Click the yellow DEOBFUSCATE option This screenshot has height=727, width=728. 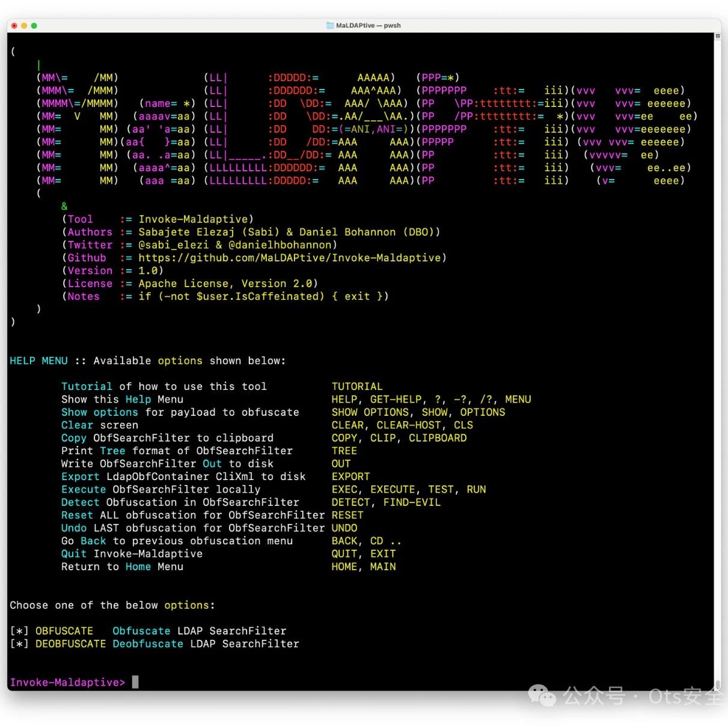click(70, 643)
